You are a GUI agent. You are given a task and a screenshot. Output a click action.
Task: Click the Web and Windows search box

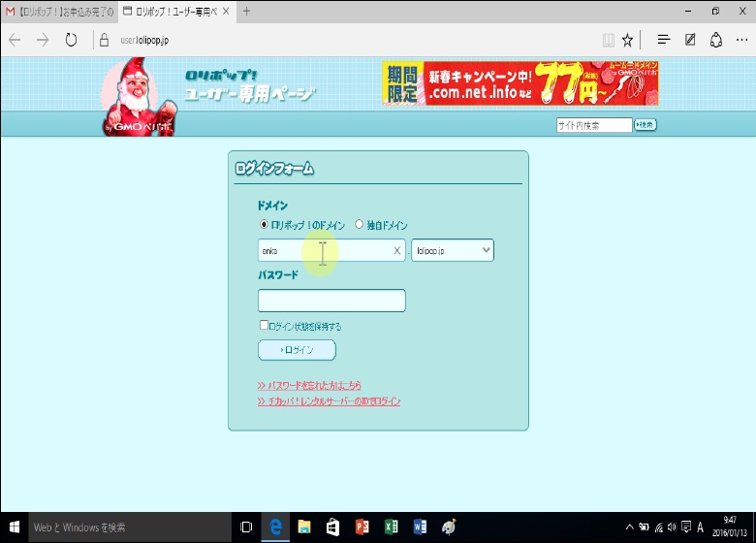129,527
